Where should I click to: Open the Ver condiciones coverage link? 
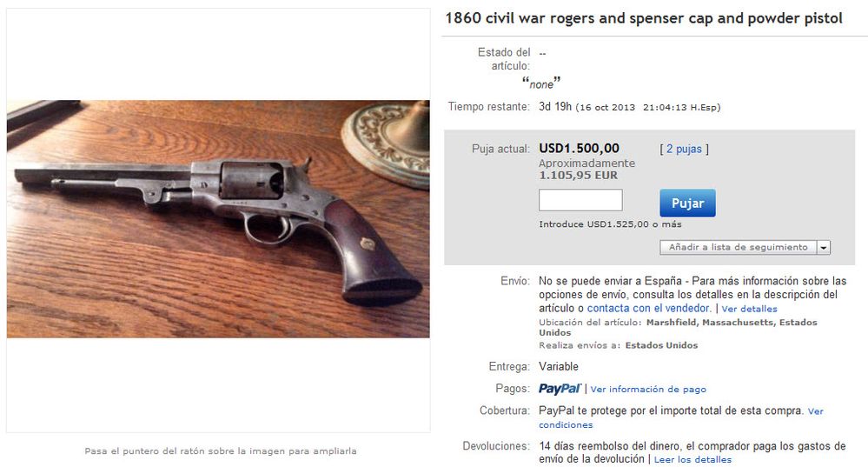681,417
